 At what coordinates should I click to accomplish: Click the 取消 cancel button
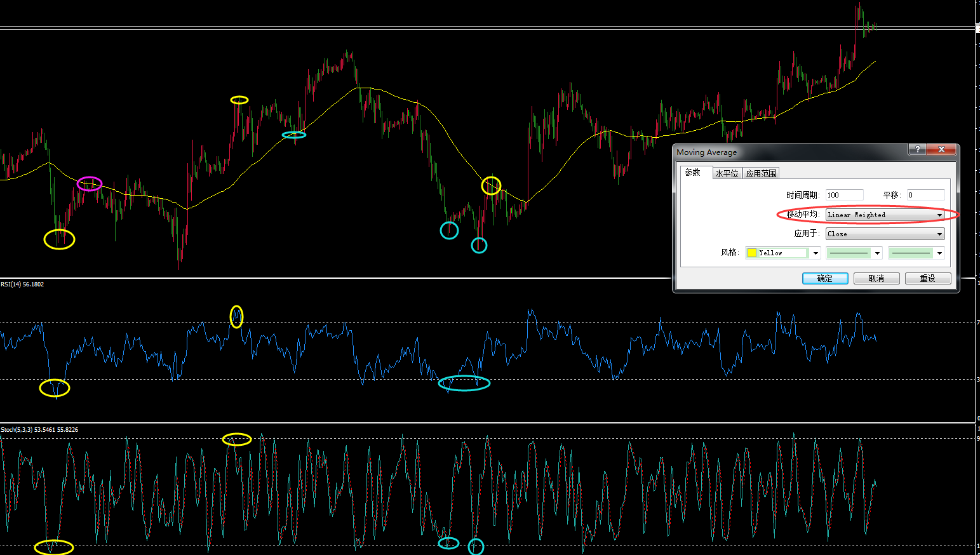coord(876,278)
